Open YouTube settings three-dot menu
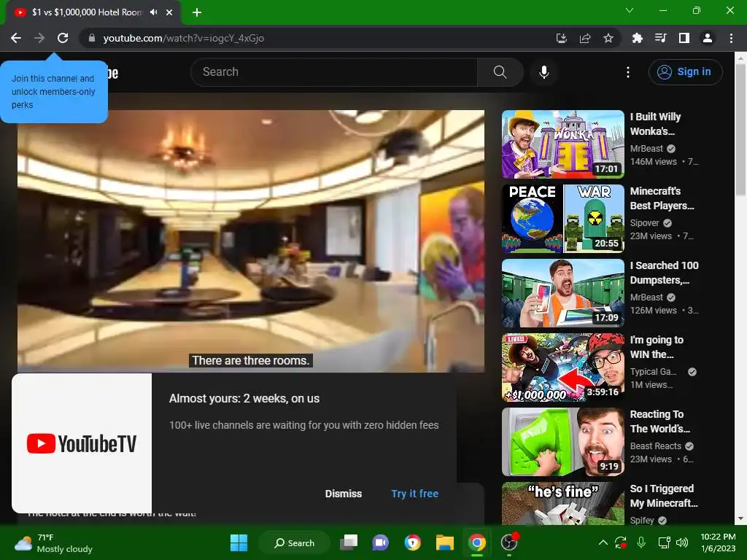747x560 pixels. click(628, 72)
